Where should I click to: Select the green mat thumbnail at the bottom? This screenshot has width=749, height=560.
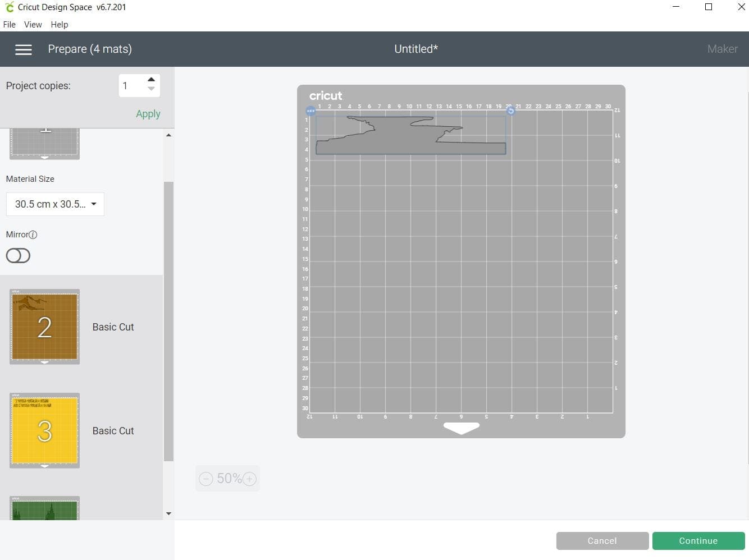[x=44, y=508]
